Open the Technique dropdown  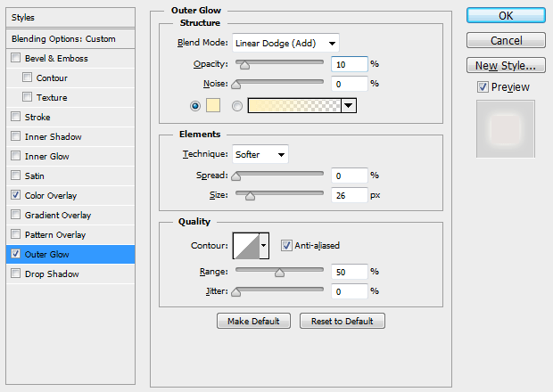point(260,154)
